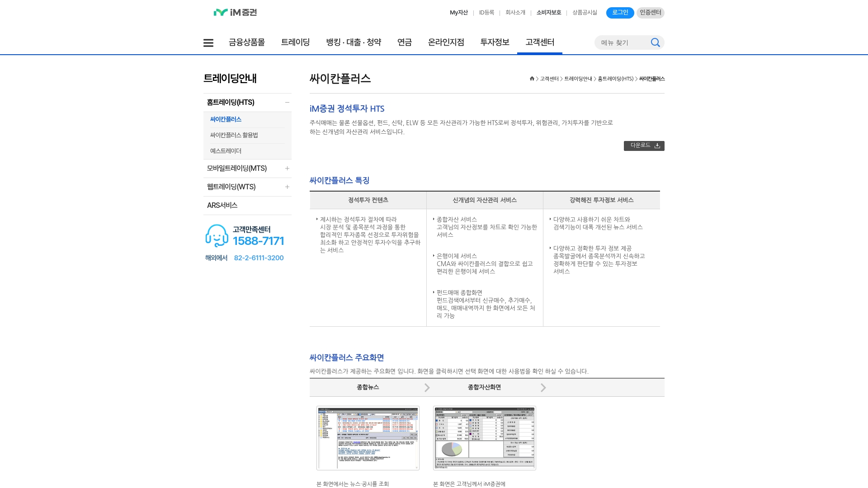Click breadcrumb 트레이딩안내 link
Screen dimensions: 868x488
click(x=578, y=79)
